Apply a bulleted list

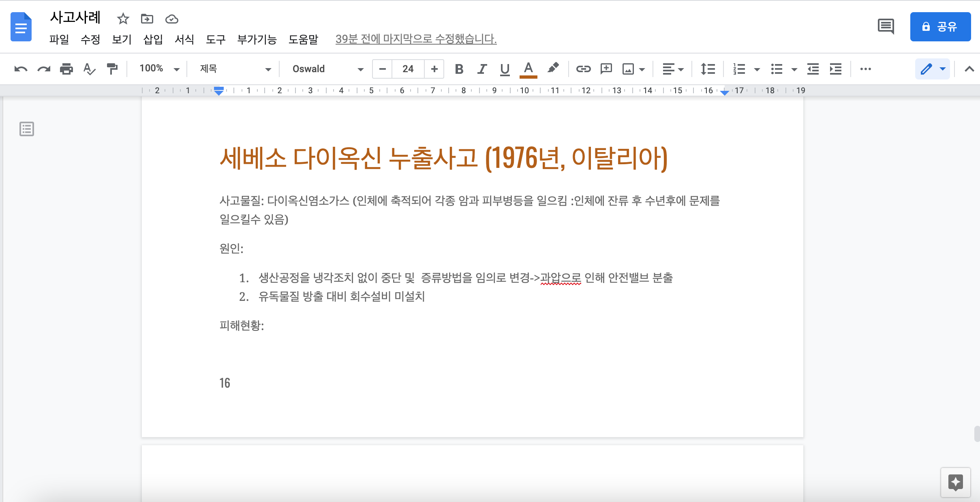click(777, 69)
